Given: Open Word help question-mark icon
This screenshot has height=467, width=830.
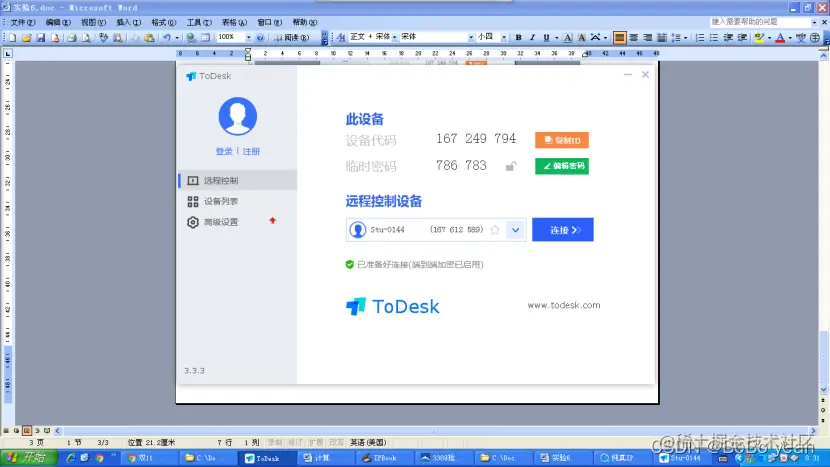Looking at the screenshot, I should (260, 38).
